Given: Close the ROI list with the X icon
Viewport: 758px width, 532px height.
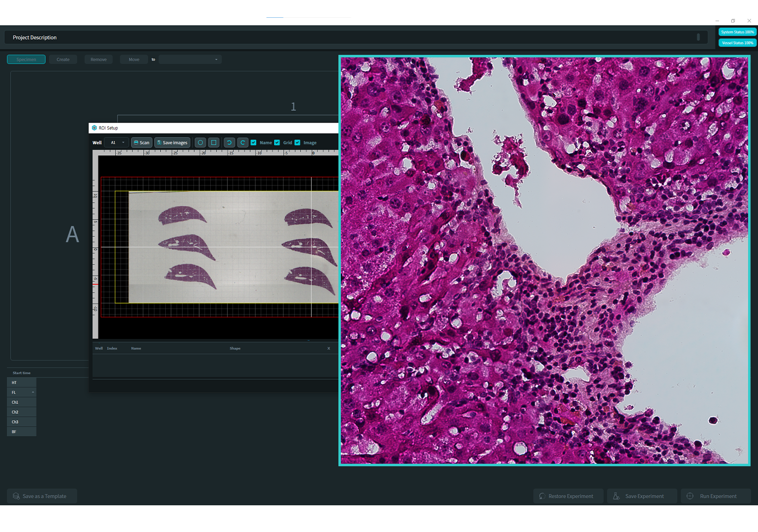Looking at the screenshot, I should tap(329, 349).
